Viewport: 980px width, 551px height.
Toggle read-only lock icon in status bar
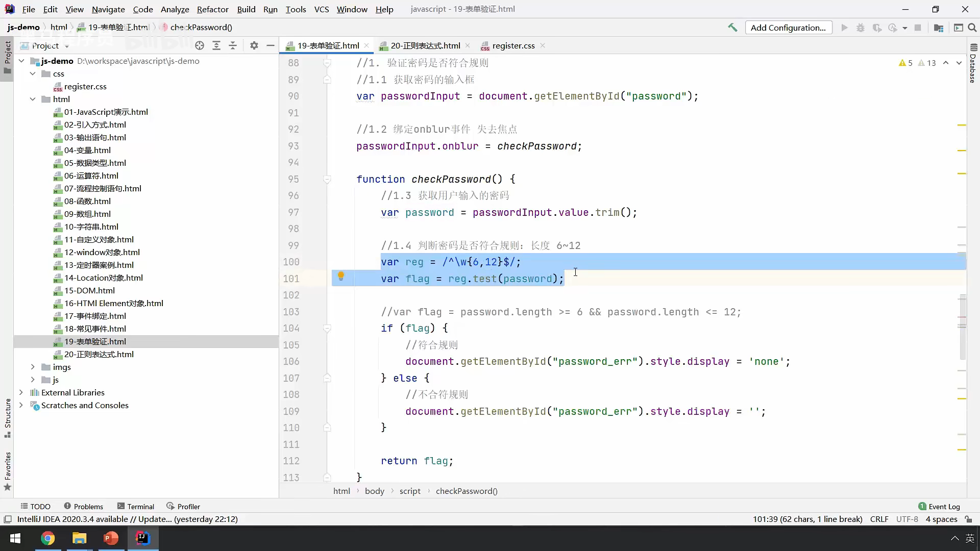(x=968, y=519)
